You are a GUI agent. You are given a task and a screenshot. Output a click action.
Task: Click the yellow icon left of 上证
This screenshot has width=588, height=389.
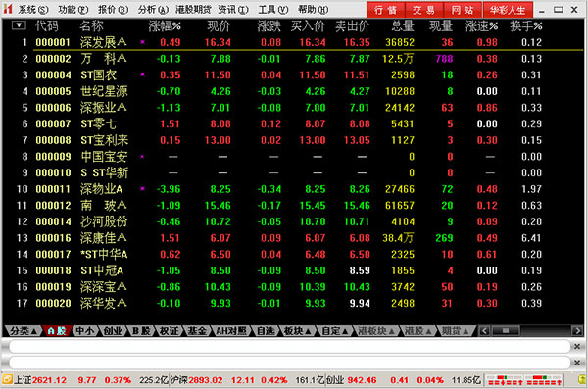7,379
